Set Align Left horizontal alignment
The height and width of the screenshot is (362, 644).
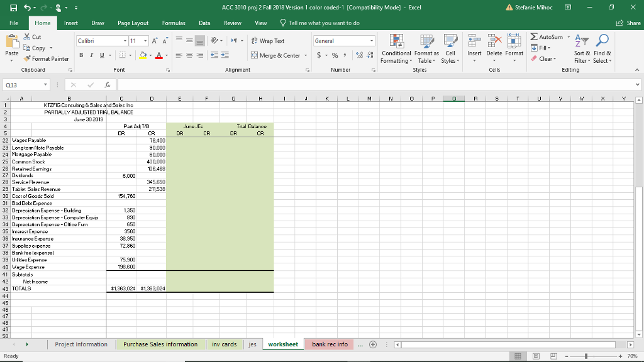click(x=179, y=55)
